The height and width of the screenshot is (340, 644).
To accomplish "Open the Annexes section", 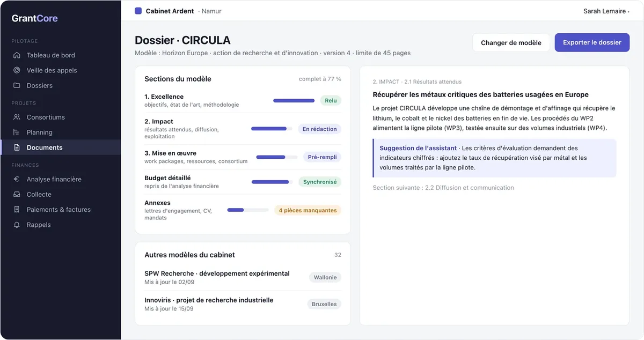I will (243, 210).
